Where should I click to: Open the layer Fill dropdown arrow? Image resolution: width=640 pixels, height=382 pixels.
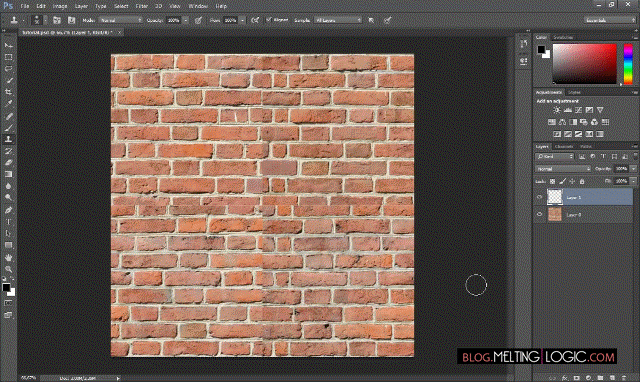click(634, 181)
